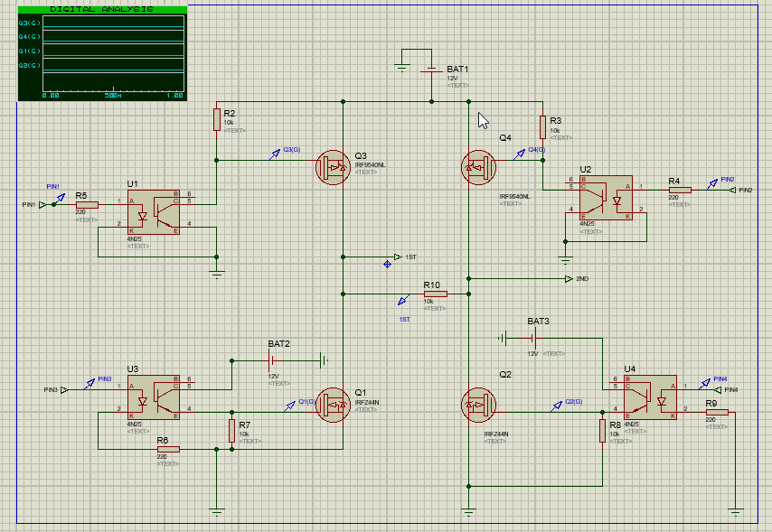
Task: Select the ground symbol attached to BAT3
Action: coord(502,338)
